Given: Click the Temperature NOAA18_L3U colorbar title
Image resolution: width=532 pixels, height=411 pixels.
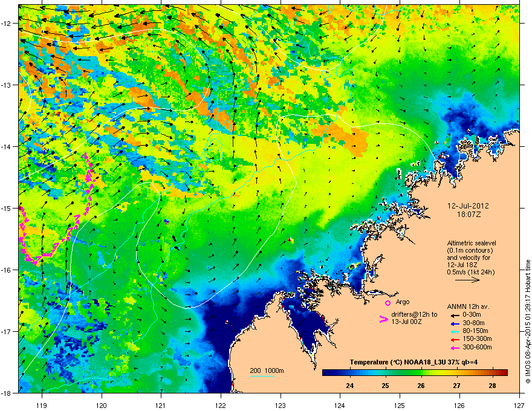Looking at the screenshot, I should [414, 363].
